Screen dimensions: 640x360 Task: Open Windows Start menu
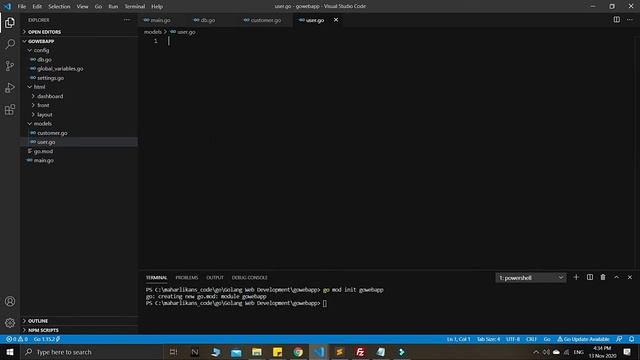tap(10, 352)
